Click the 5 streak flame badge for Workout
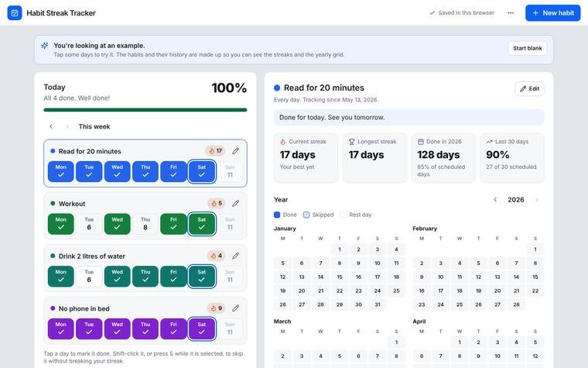This screenshot has width=588, height=368. click(x=217, y=204)
